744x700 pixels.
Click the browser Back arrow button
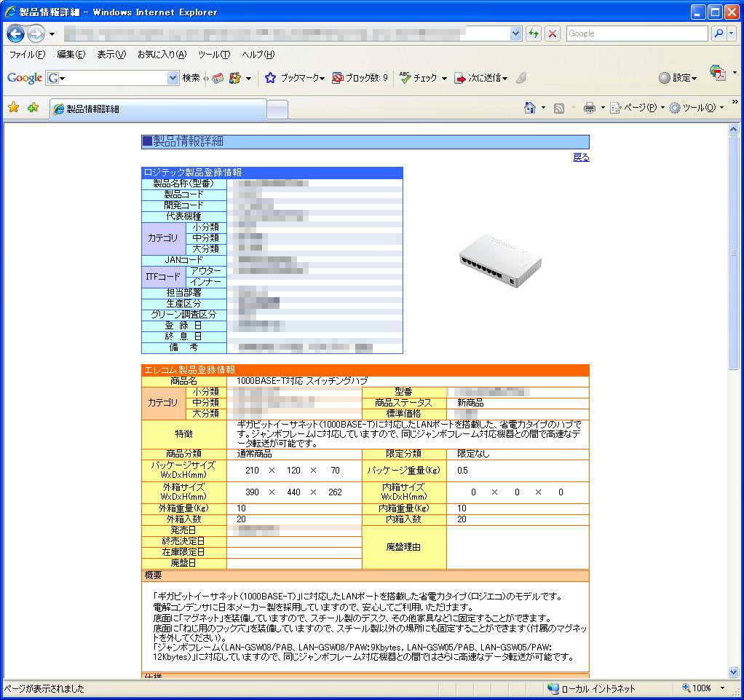pyautogui.click(x=16, y=34)
